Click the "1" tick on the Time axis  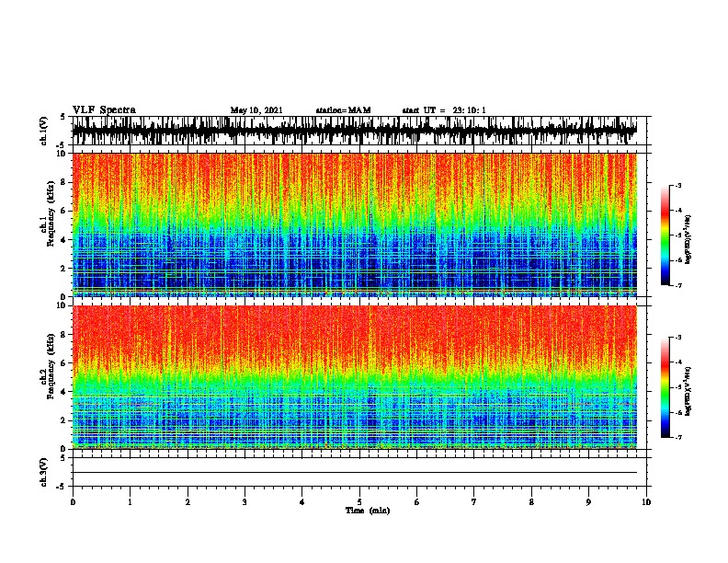click(x=130, y=502)
